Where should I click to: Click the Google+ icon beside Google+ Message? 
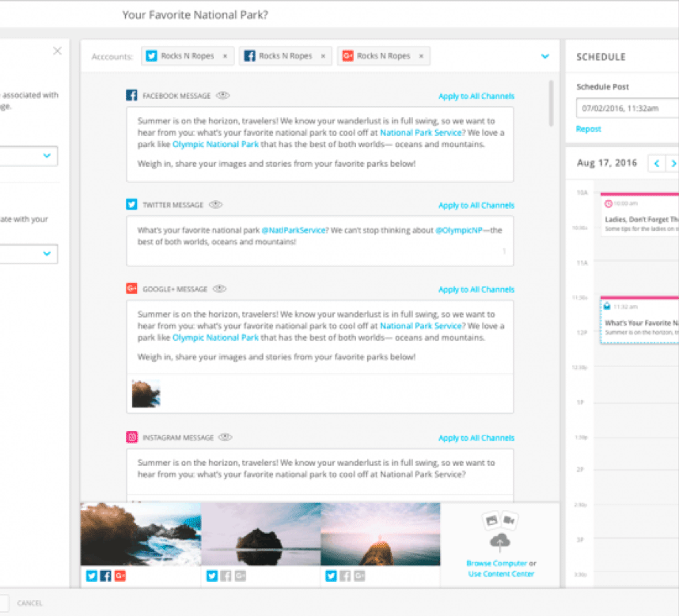(x=132, y=289)
